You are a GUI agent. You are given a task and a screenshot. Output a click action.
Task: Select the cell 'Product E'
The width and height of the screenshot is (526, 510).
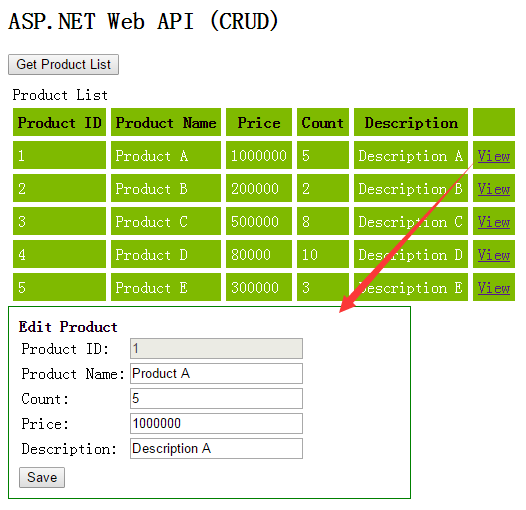pyautogui.click(x=166, y=287)
